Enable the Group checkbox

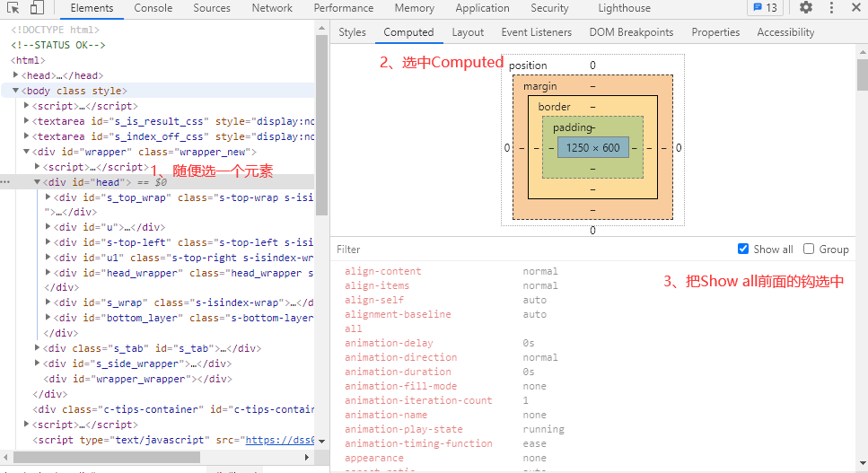[809, 249]
